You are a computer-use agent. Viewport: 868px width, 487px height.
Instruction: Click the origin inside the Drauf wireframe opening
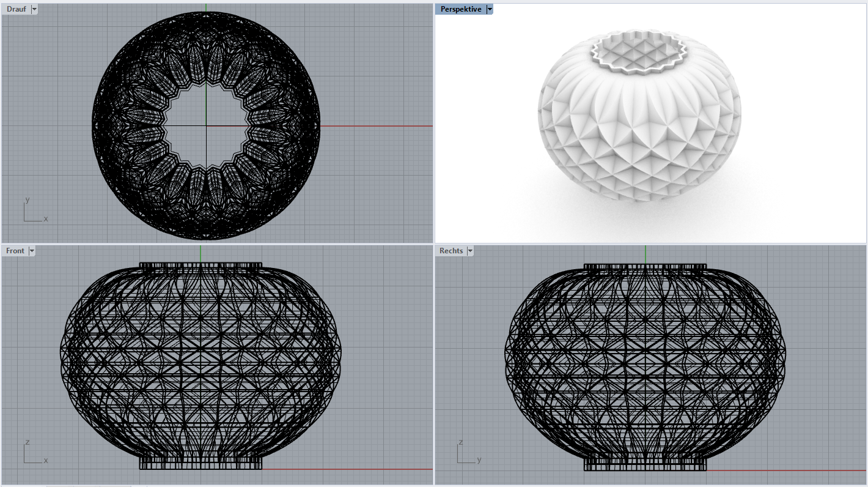click(206, 126)
